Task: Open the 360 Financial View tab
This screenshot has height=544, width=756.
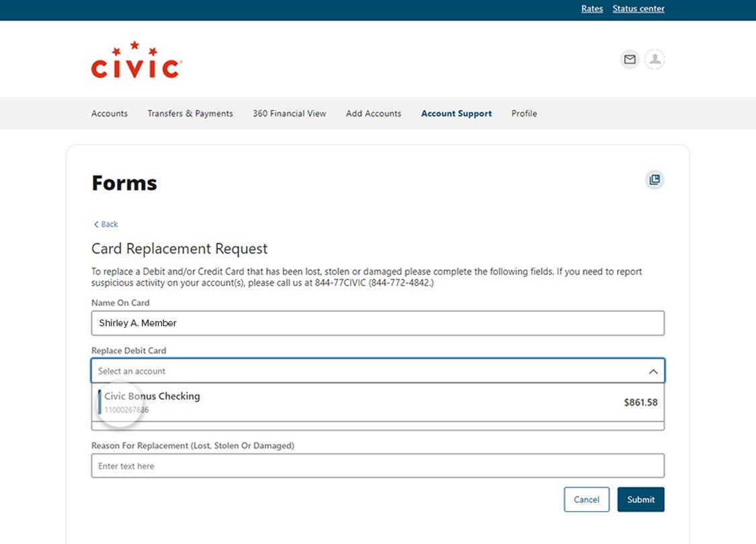Action: coord(289,114)
